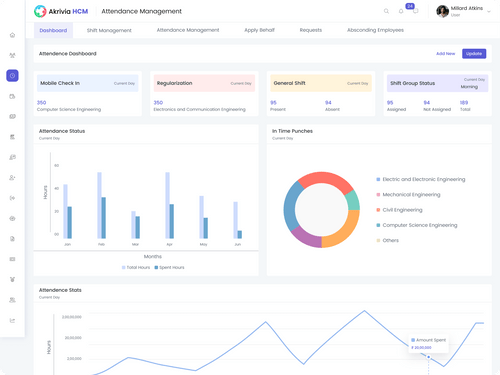
Task: Click the Amount Spent tooltip on line chart
Action: point(428,343)
